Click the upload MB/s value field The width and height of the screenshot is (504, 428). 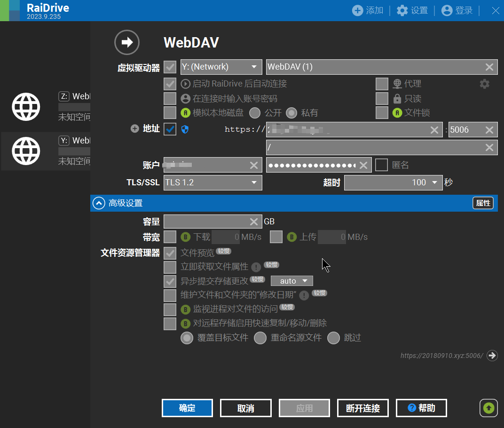(332, 237)
